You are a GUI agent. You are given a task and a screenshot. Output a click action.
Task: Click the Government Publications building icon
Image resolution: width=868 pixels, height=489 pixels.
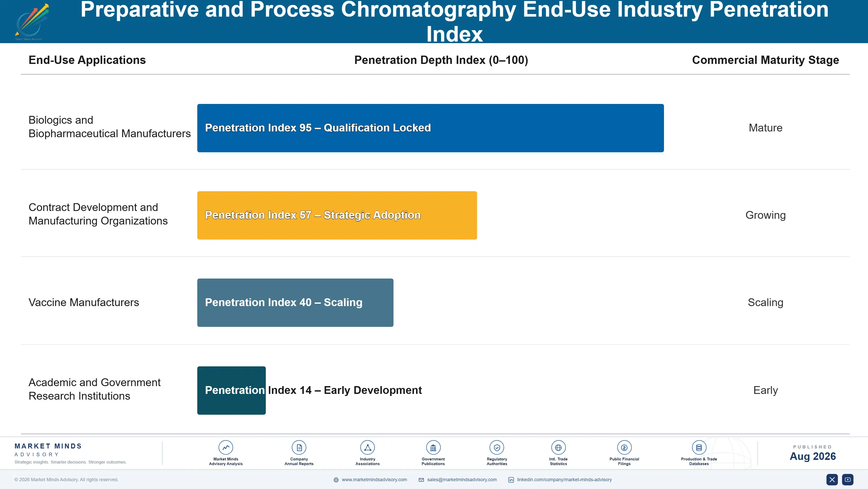point(433,447)
